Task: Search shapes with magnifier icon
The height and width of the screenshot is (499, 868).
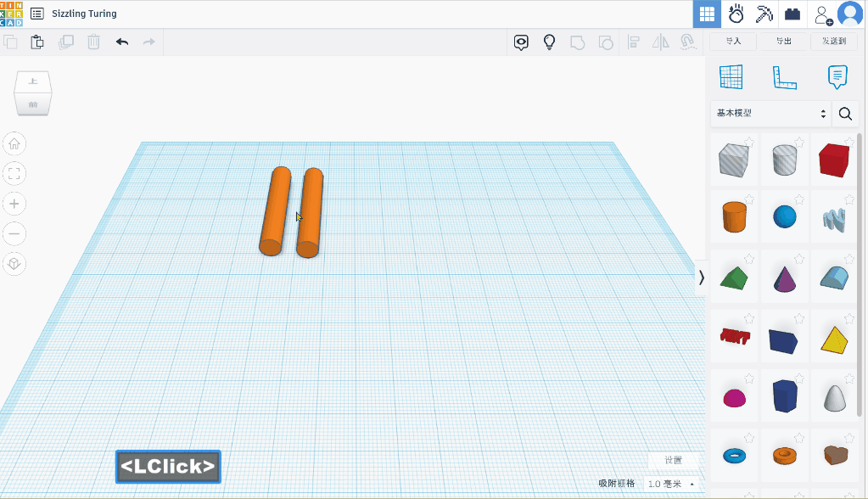Action: (x=845, y=114)
